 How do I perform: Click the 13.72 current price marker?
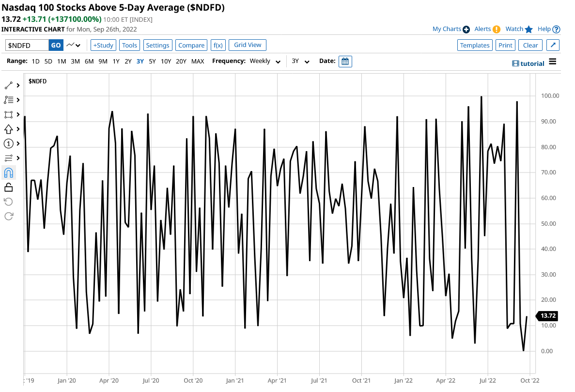coord(547,316)
